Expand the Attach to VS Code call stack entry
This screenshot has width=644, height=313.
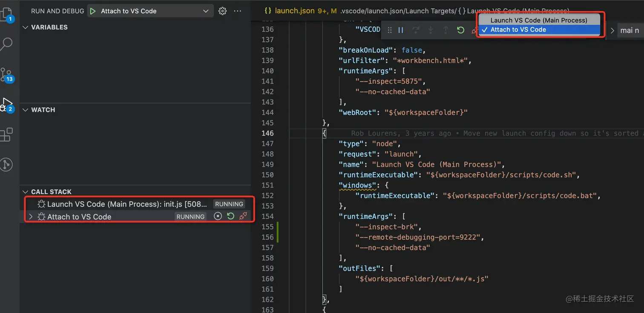coord(30,217)
